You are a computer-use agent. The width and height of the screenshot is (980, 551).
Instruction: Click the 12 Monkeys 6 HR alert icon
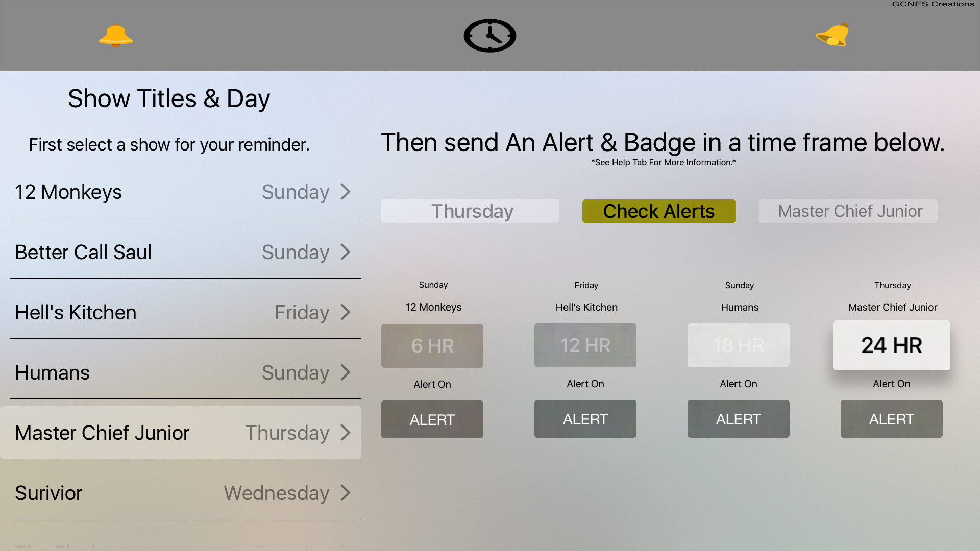click(x=432, y=344)
